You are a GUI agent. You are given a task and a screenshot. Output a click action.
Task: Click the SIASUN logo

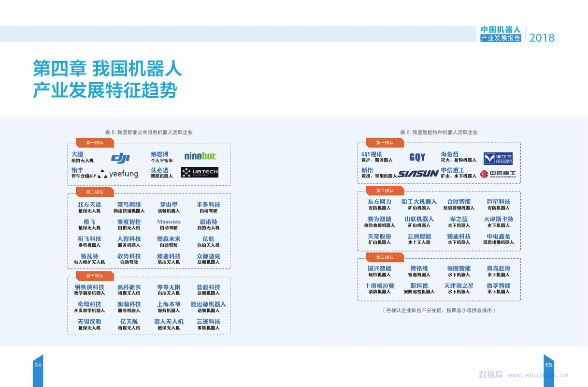point(418,173)
